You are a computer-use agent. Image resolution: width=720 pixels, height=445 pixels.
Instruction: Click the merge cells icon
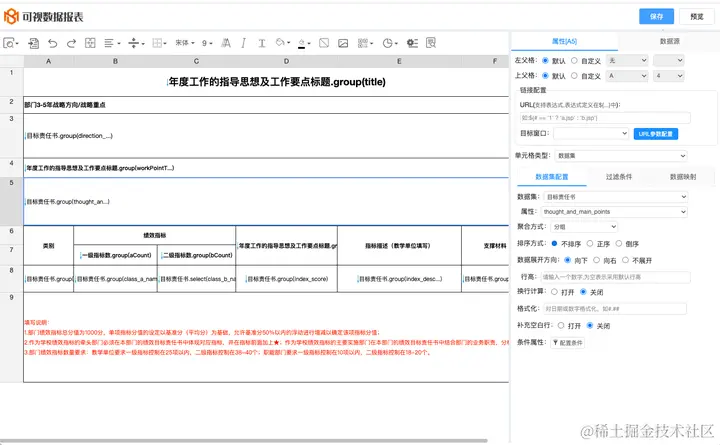(90, 43)
